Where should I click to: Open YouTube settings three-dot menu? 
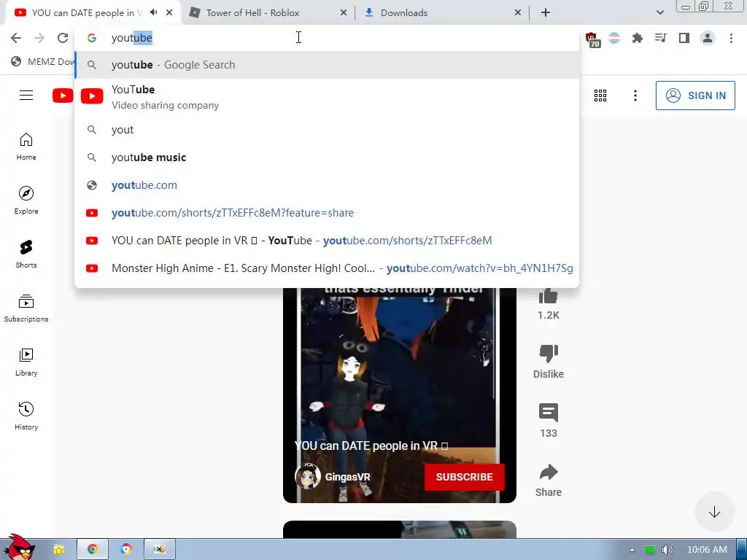point(635,96)
